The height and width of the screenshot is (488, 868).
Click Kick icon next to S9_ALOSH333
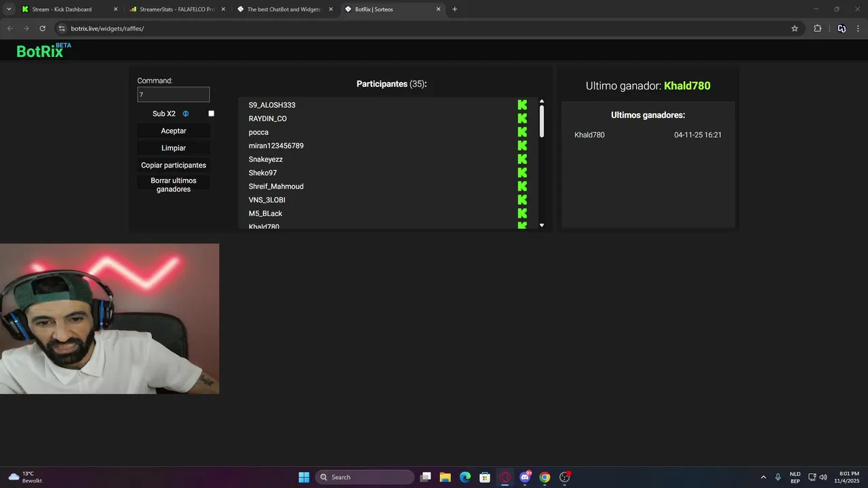pos(522,105)
